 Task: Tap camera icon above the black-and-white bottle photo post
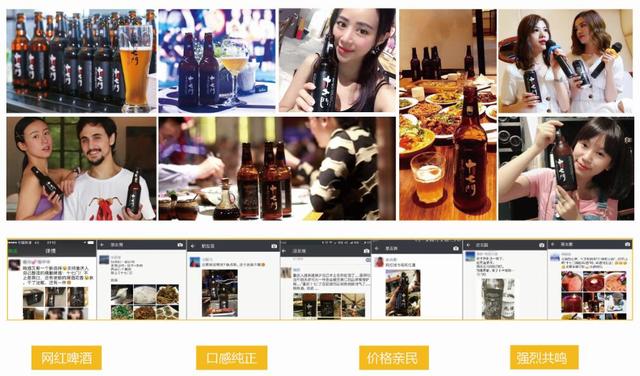coord(542,245)
